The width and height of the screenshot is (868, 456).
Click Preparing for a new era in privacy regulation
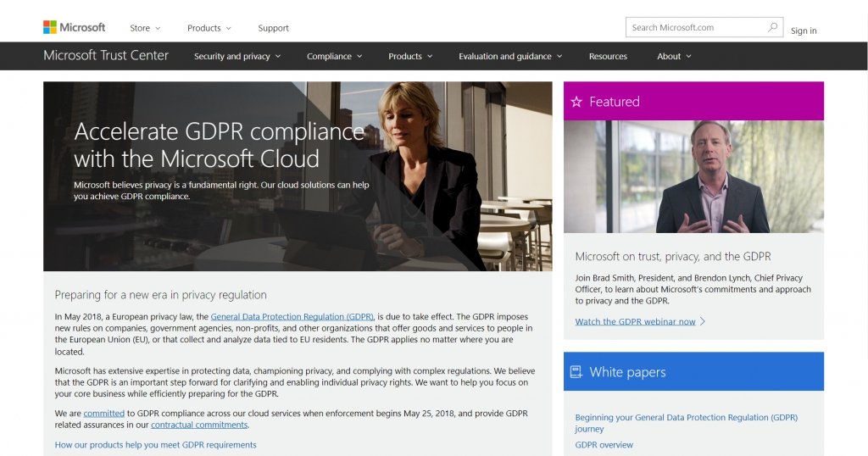[160, 295]
